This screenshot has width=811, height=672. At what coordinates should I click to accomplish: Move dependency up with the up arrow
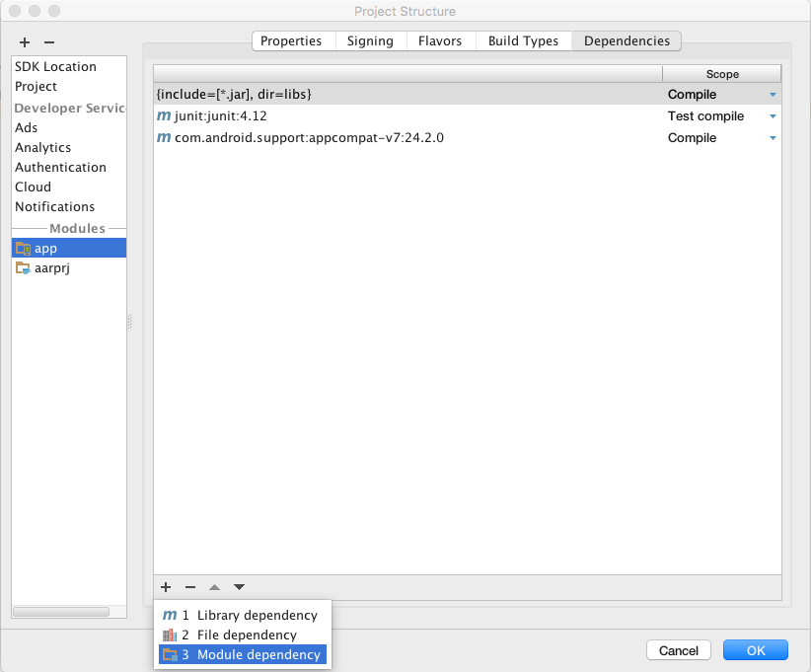215,587
